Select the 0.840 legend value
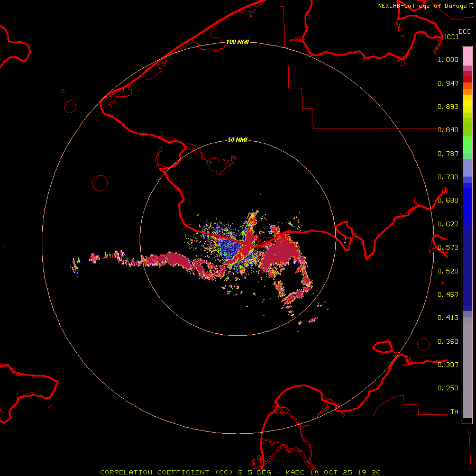This screenshot has height=476, width=476. [448, 130]
